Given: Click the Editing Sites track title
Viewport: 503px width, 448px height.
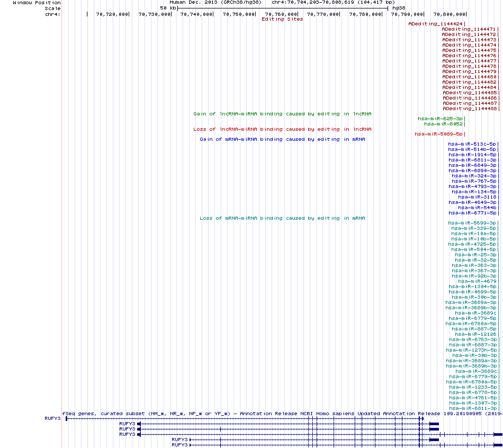Looking at the screenshot, I should 282,19.
